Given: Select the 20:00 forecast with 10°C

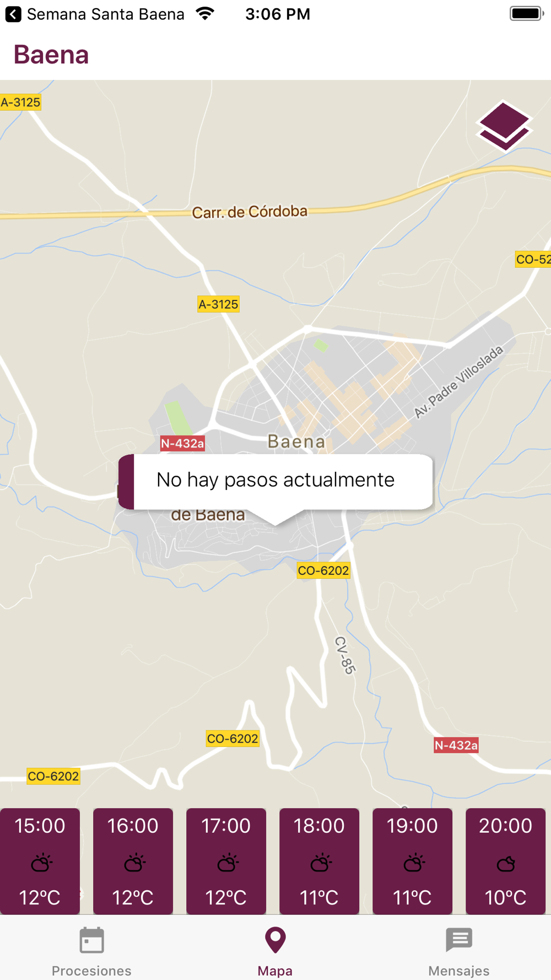Looking at the screenshot, I should pyautogui.click(x=505, y=861).
